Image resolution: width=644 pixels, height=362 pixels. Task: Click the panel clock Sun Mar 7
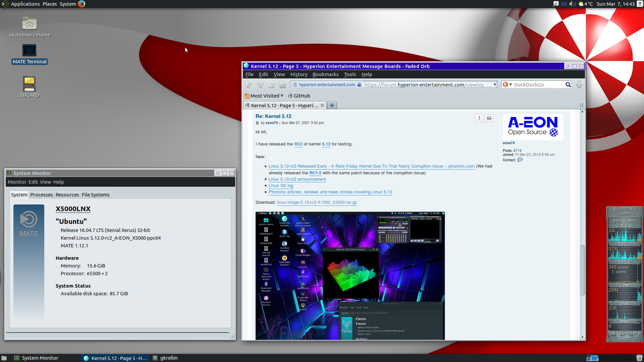coord(615,4)
